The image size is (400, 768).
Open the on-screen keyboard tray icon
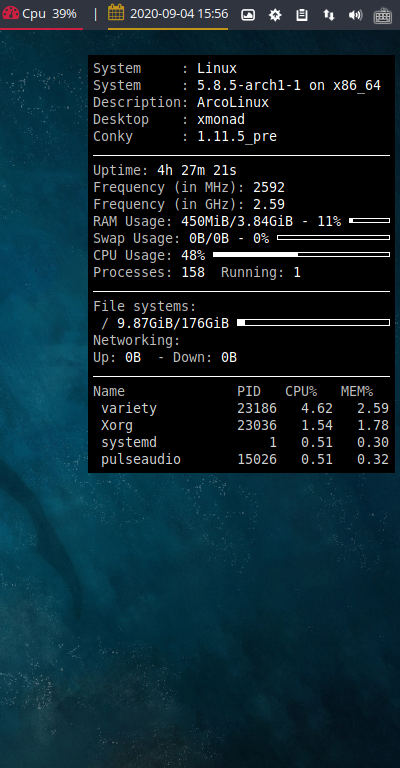pyautogui.click(x=383, y=16)
